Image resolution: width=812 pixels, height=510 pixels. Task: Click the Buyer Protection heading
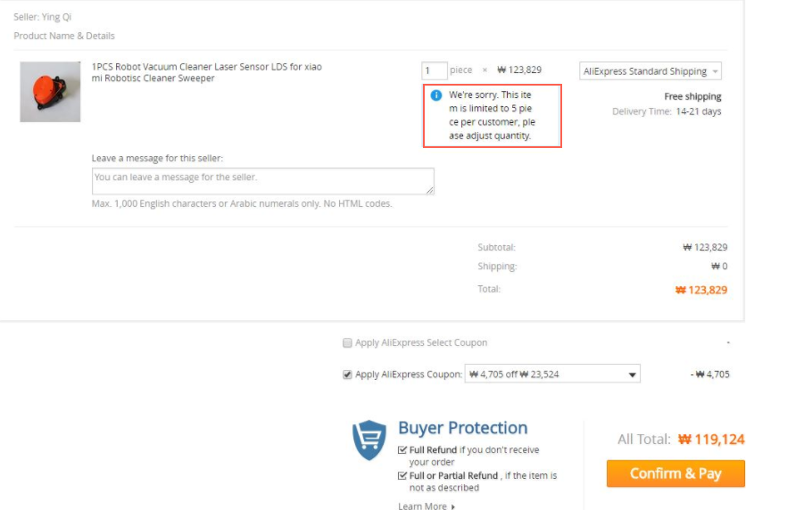point(462,428)
